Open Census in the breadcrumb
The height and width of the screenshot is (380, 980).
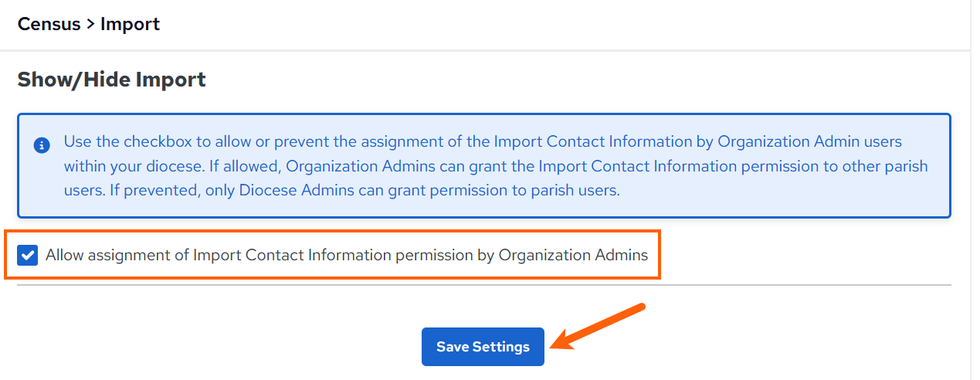click(x=49, y=24)
